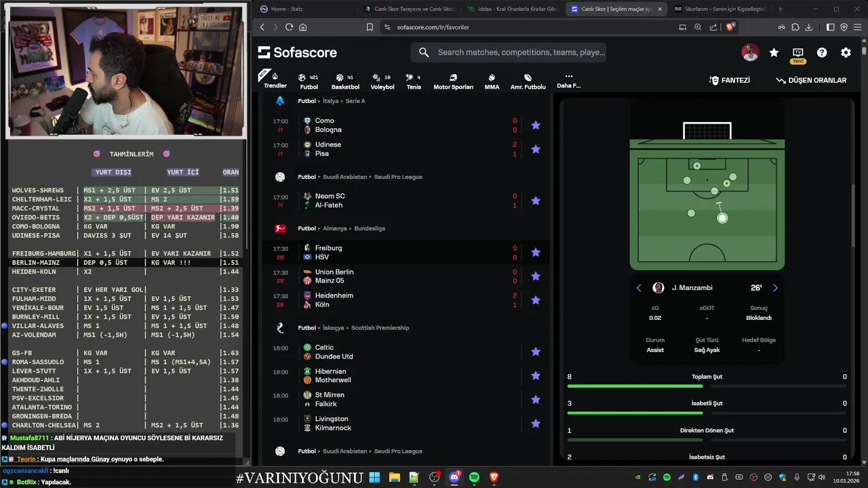The image size is (868, 488).
Task: Select the Tenis sport icon
Action: [414, 81]
